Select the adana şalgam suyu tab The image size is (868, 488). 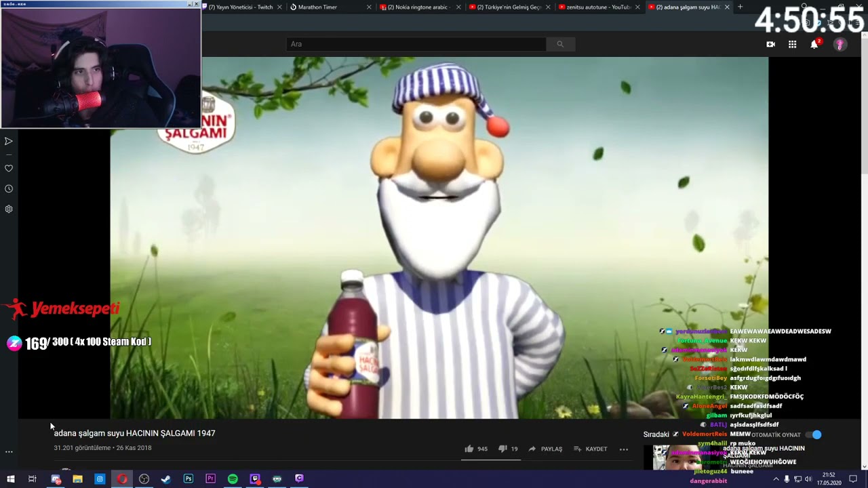pyautogui.click(x=688, y=7)
